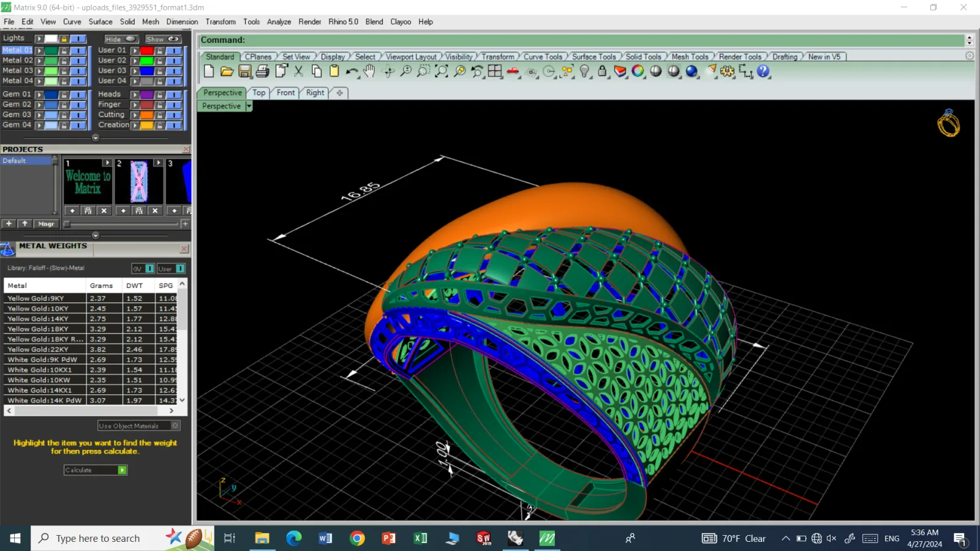Screen dimensions: 980x551
Task: Switch to the Surface Tools toolbar tab
Action: pyautogui.click(x=594, y=57)
